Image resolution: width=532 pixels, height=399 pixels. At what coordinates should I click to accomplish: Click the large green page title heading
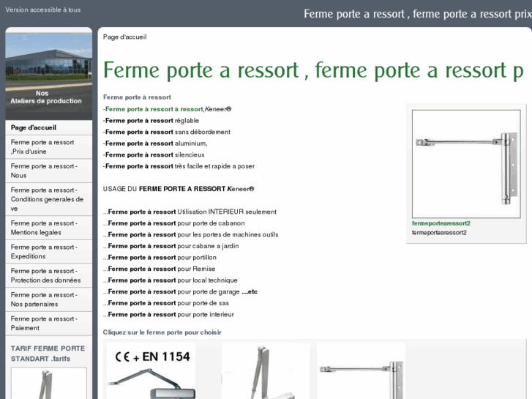pyautogui.click(x=313, y=70)
